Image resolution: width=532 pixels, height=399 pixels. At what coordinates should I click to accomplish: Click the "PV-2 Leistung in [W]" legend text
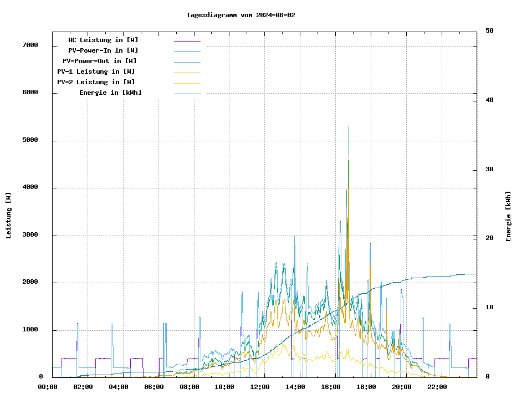tap(96, 82)
